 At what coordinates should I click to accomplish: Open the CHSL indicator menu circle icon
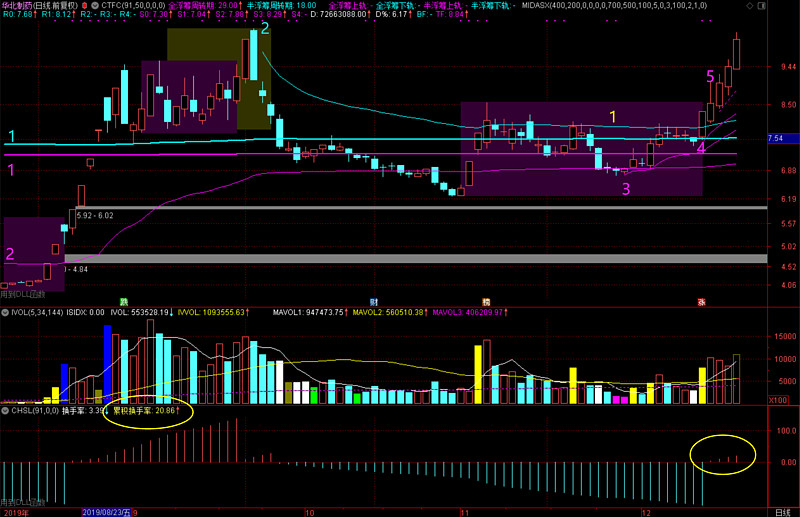(5, 410)
